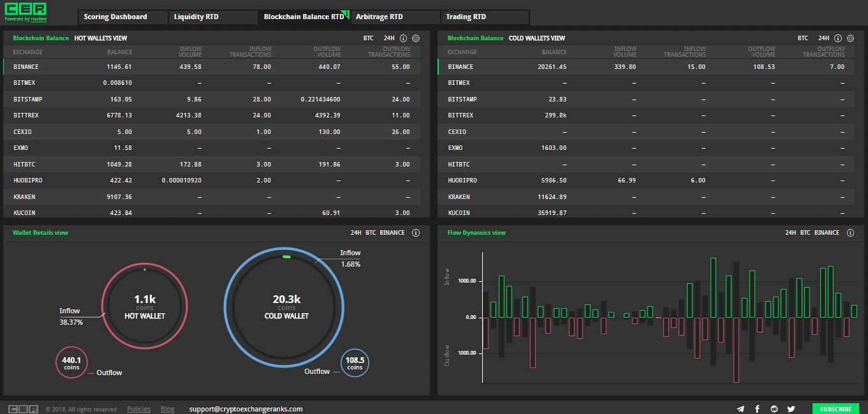The height and width of the screenshot is (414, 868).
Task: Switch to the Trading RTD tab
Action: (x=485, y=17)
